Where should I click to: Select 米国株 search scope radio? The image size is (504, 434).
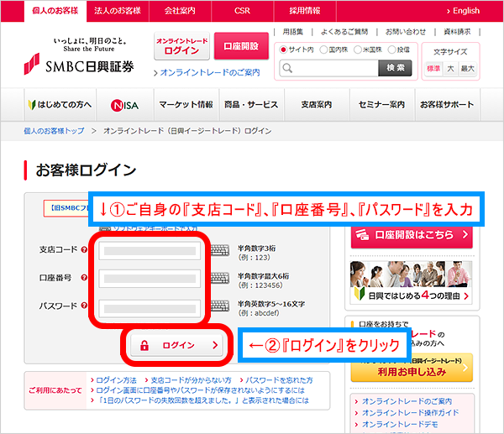358,50
